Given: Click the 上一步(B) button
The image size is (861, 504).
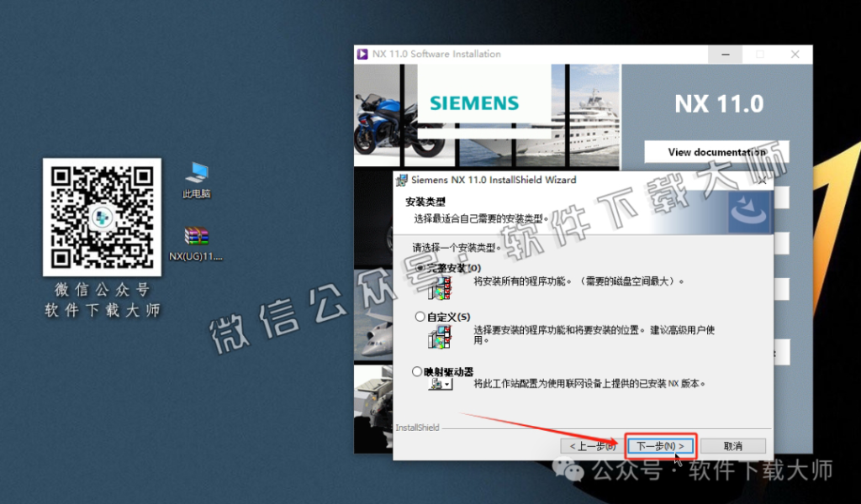Looking at the screenshot, I should tap(592, 446).
